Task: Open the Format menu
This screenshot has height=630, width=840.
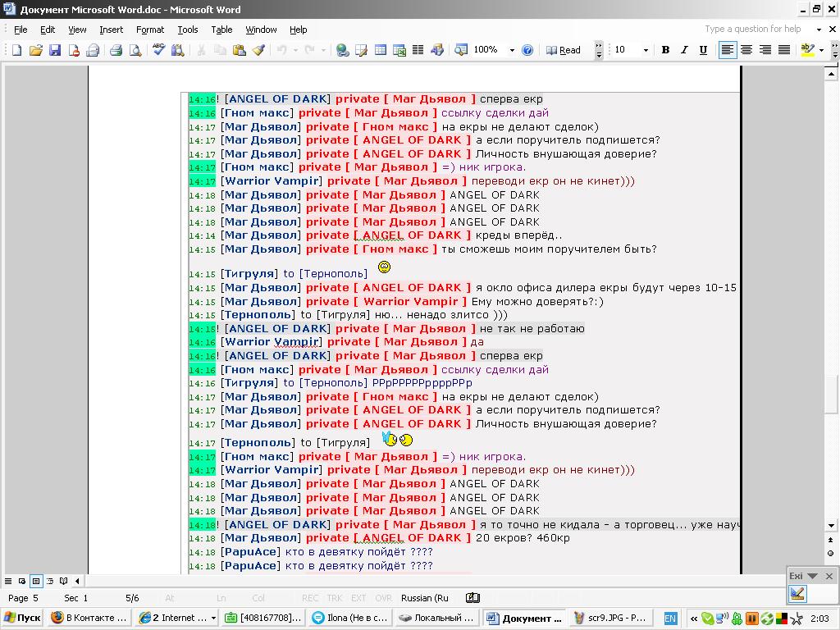Action: [150, 30]
